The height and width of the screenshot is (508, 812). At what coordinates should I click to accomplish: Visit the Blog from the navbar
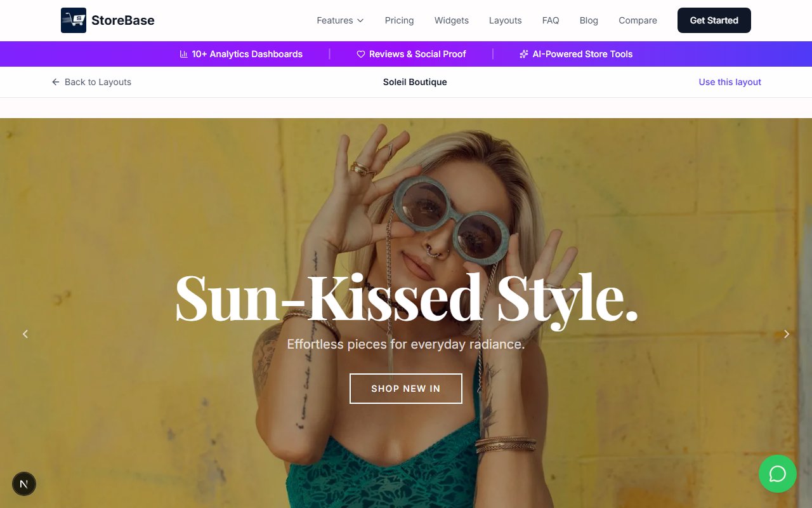pyautogui.click(x=589, y=20)
